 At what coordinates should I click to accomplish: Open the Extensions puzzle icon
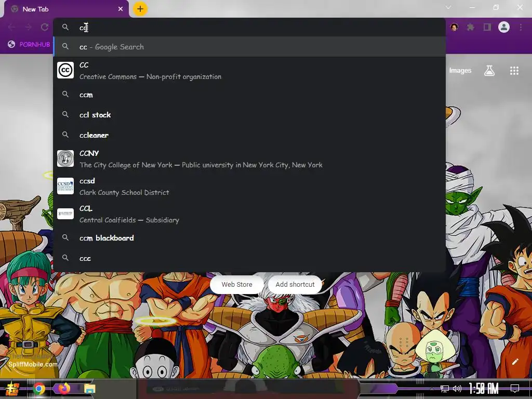(471, 27)
